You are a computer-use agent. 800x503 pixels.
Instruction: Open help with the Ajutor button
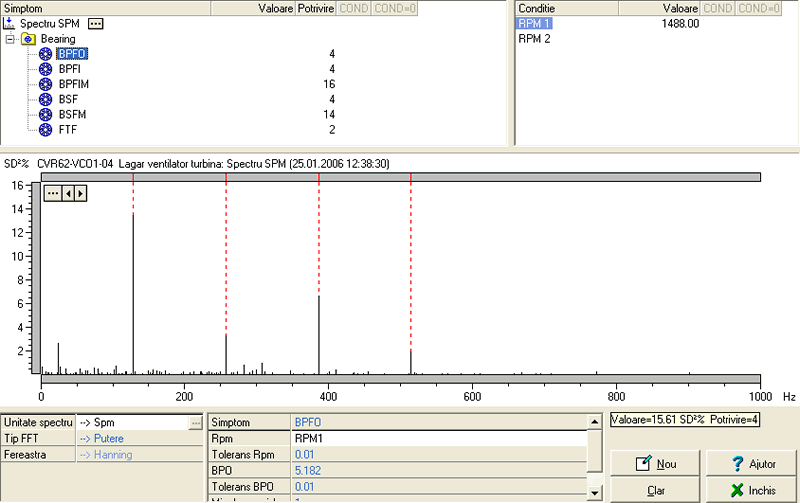(744, 464)
